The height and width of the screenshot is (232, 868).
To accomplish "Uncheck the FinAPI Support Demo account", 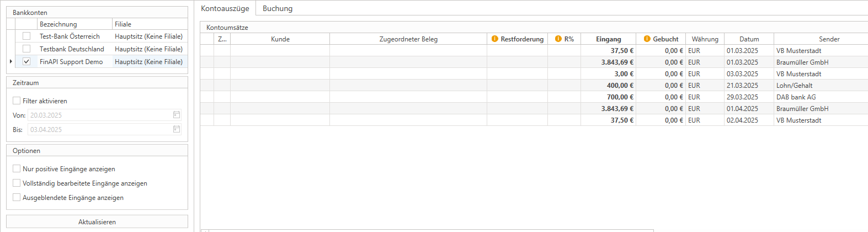I will coord(26,61).
